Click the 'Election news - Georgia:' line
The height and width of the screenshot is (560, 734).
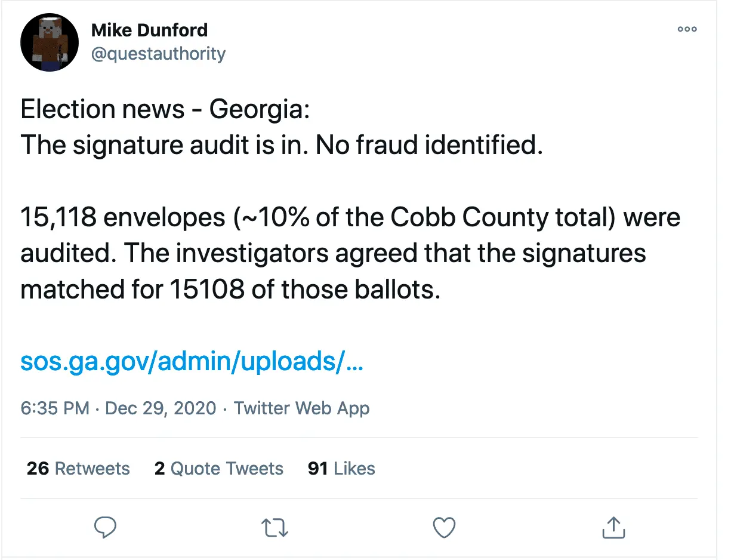165,110
